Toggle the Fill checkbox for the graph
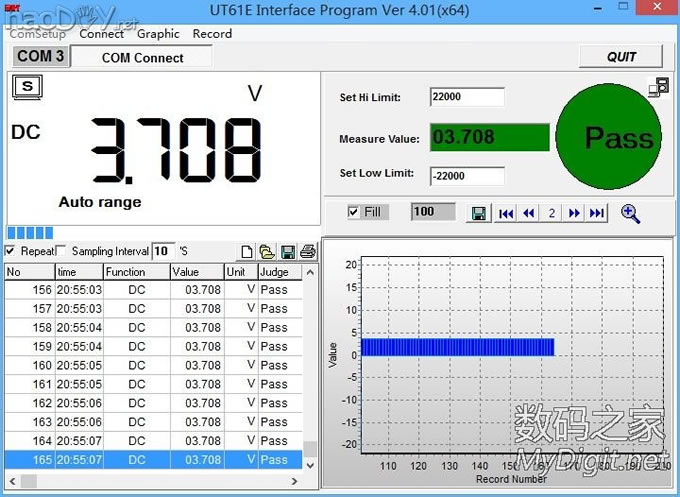Viewport: 680px width, 497px height. tap(353, 212)
